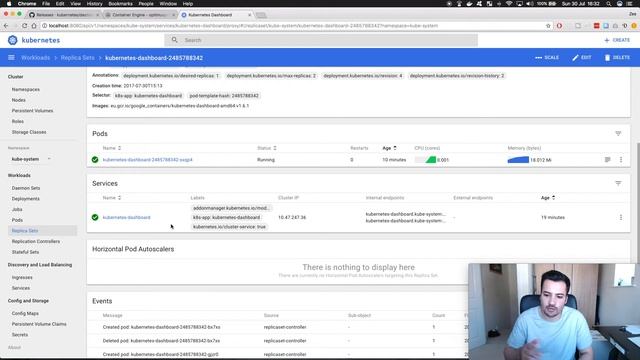This screenshot has width=640, height=360.
Task: Click the kubernetes-dashboard service status check icon
Action: click(x=95, y=217)
